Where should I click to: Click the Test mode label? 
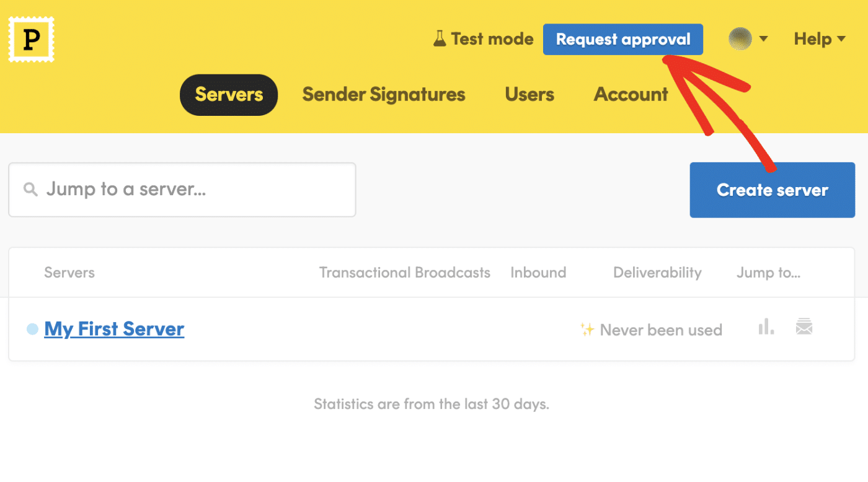click(493, 38)
